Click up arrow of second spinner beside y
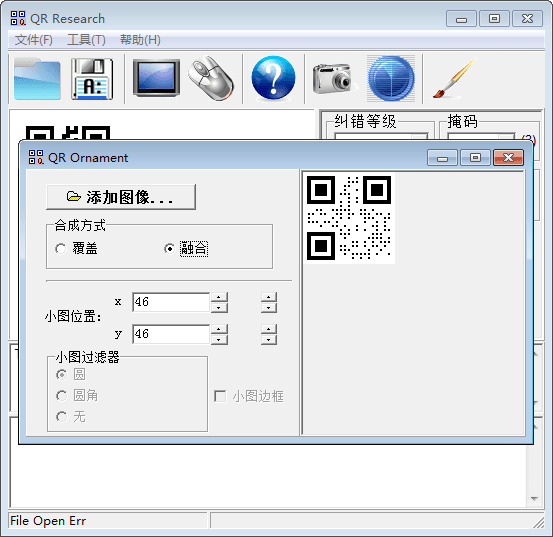 [x=269, y=329]
